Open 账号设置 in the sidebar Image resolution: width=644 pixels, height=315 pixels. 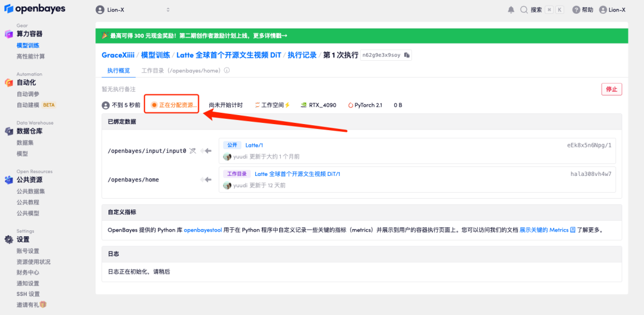point(28,251)
